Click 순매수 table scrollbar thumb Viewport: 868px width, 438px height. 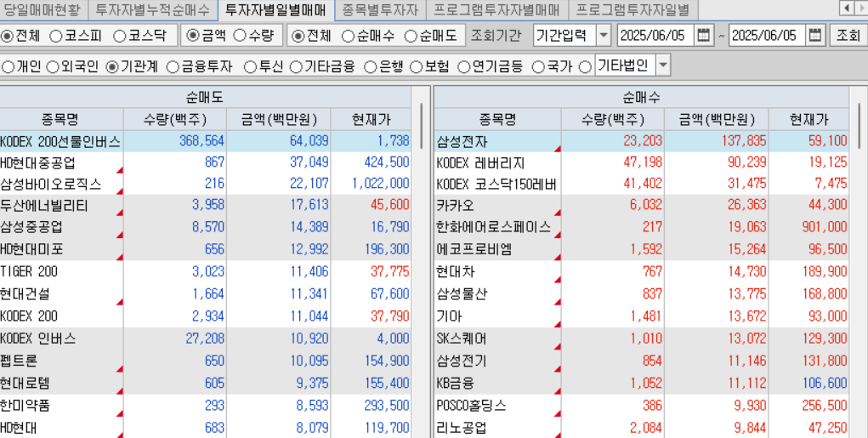pos(859,126)
